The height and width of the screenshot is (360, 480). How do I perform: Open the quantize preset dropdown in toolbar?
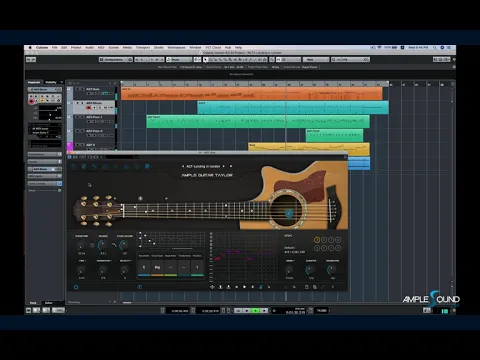(350, 60)
